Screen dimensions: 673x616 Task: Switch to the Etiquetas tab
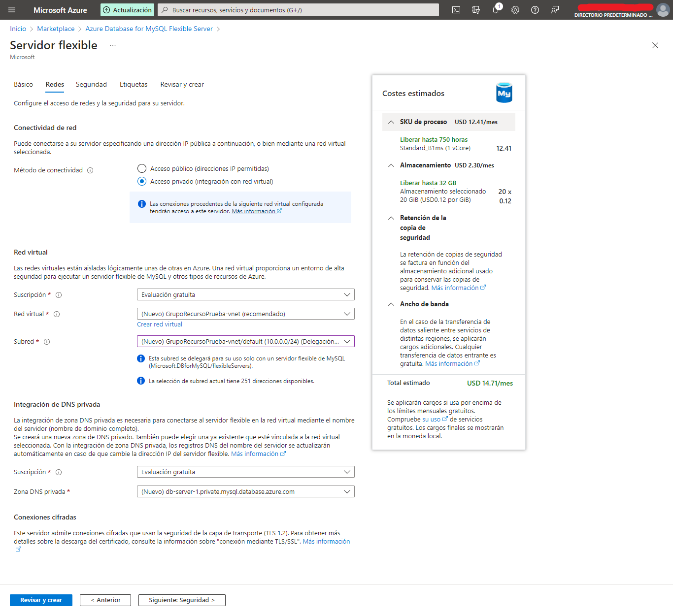[x=134, y=85]
